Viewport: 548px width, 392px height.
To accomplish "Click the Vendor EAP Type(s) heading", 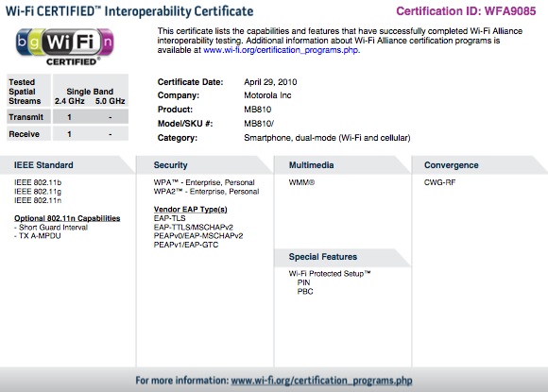I will click(x=191, y=210).
